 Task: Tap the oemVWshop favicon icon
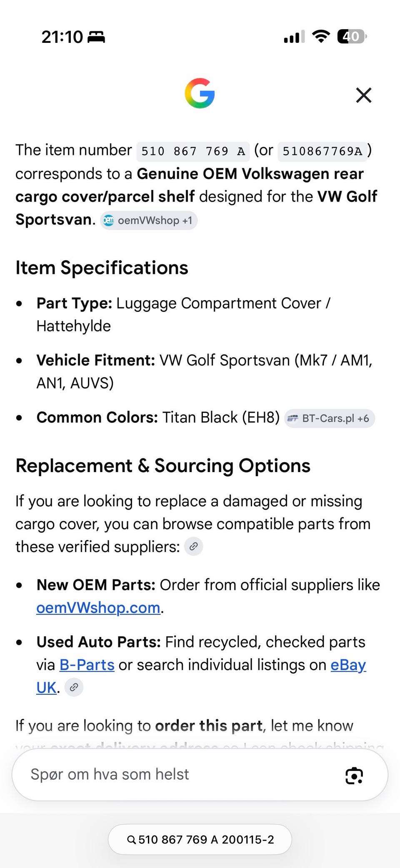[109, 220]
